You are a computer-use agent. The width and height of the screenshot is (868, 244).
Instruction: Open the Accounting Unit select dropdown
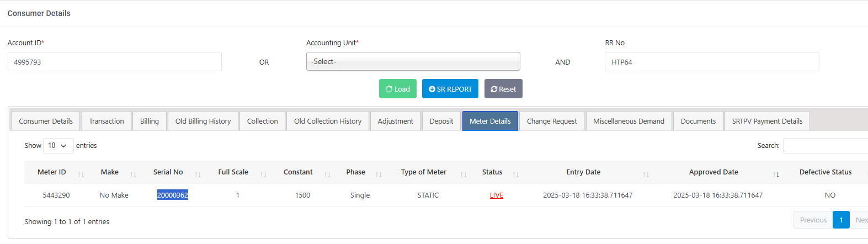click(x=413, y=62)
